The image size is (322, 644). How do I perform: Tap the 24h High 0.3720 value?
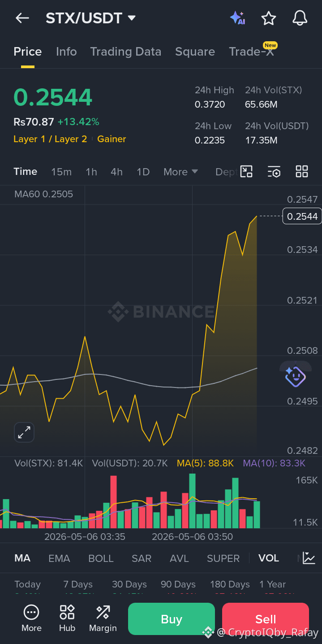(210, 104)
